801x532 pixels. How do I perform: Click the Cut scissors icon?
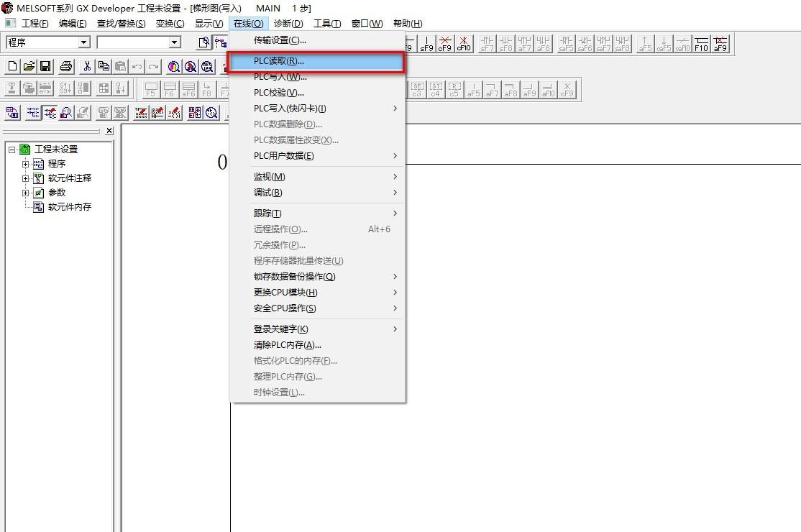[x=87, y=66]
